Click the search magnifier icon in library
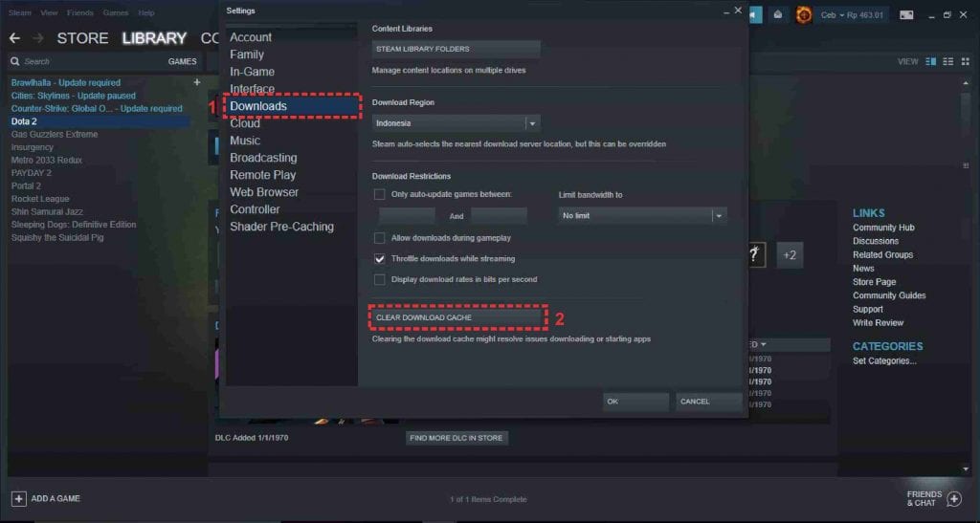Screen dimensions: 980x523 15,61
